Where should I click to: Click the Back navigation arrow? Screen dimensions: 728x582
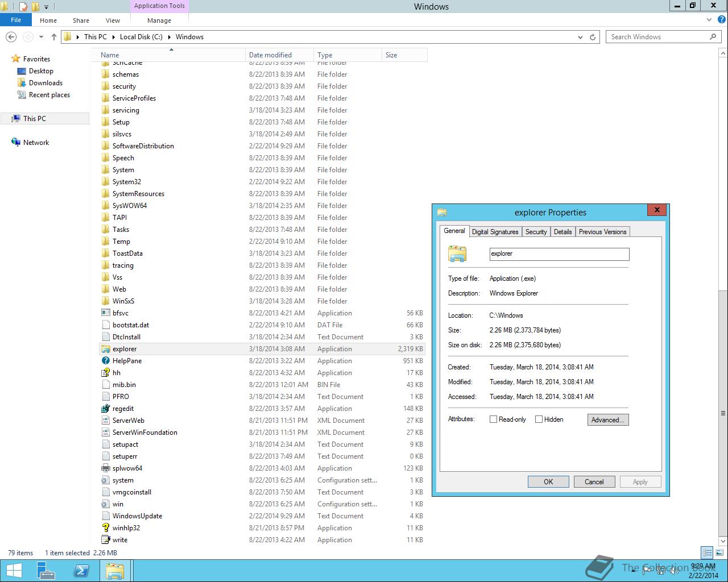(11, 37)
